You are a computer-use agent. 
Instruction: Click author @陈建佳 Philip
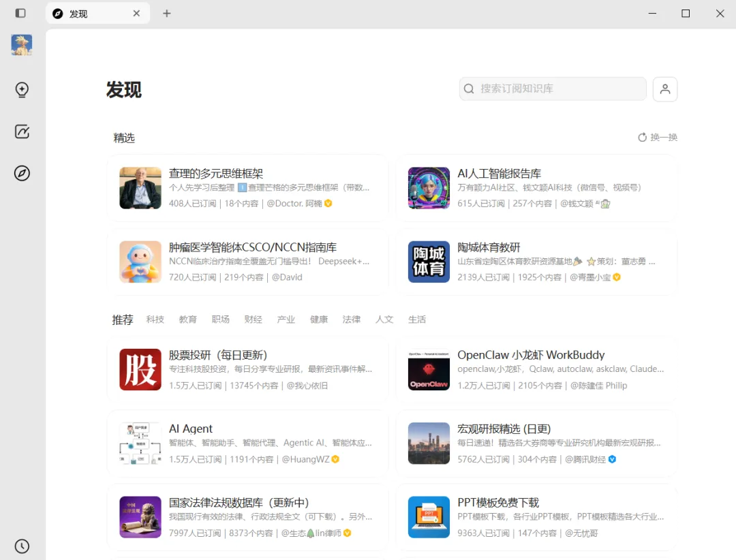pos(598,386)
